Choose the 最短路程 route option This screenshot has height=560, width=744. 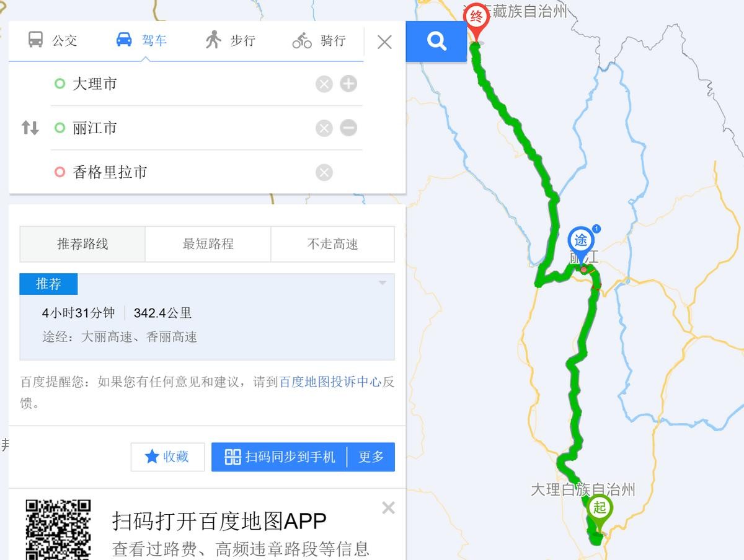click(208, 244)
